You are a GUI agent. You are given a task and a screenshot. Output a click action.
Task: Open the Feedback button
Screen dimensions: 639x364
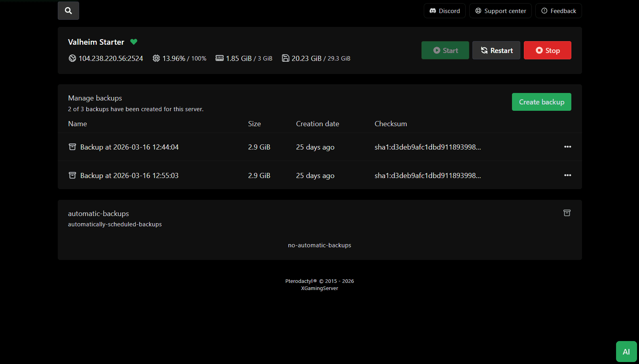click(559, 11)
